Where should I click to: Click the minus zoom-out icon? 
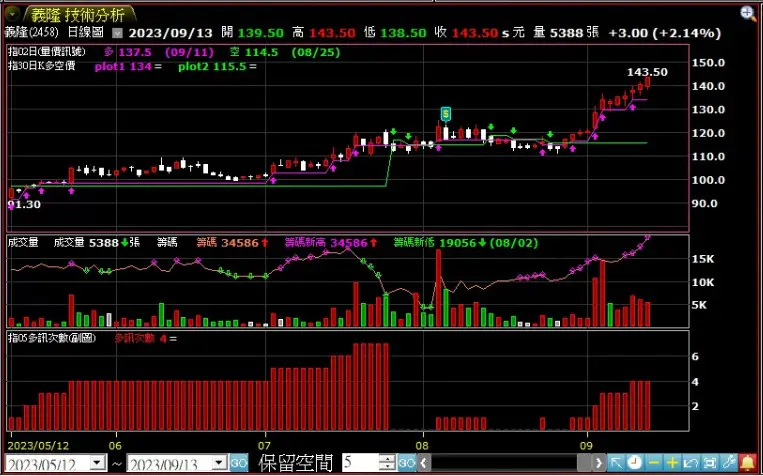tap(654, 462)
